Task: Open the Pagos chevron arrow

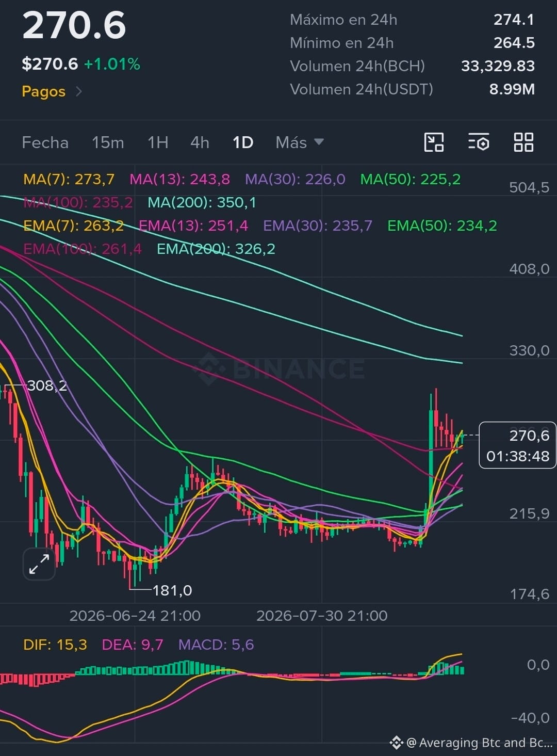Action: 79,91
